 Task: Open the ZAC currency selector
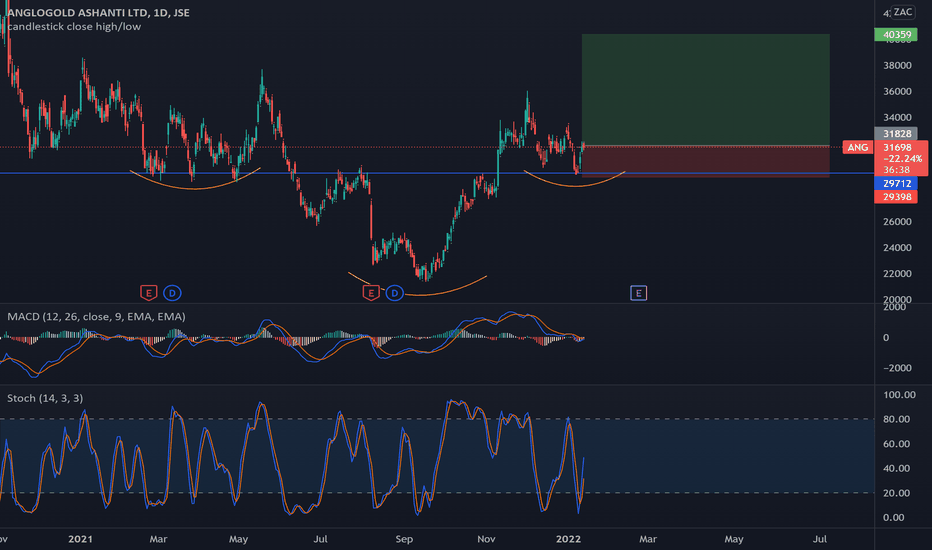903,12
